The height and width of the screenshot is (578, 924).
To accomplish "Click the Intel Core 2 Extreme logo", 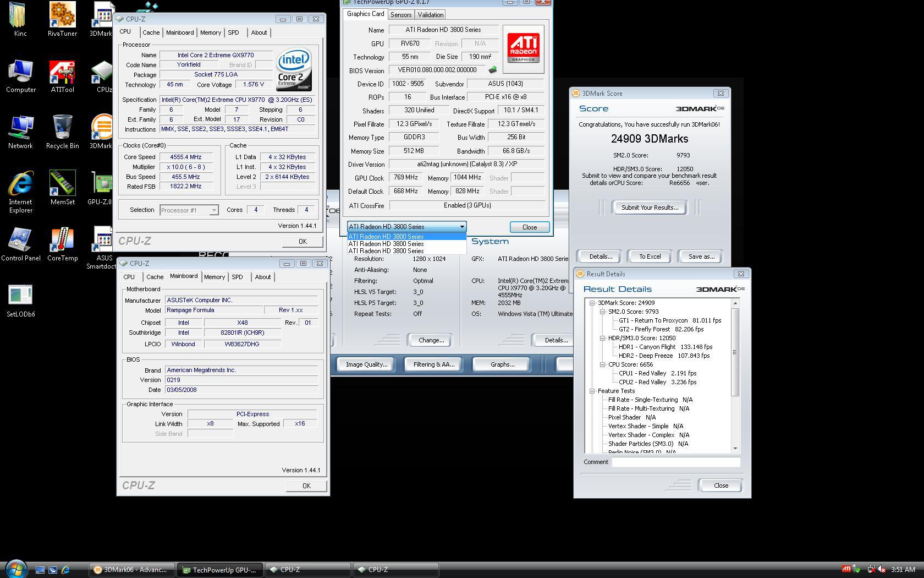I will (x=294, y=70).
